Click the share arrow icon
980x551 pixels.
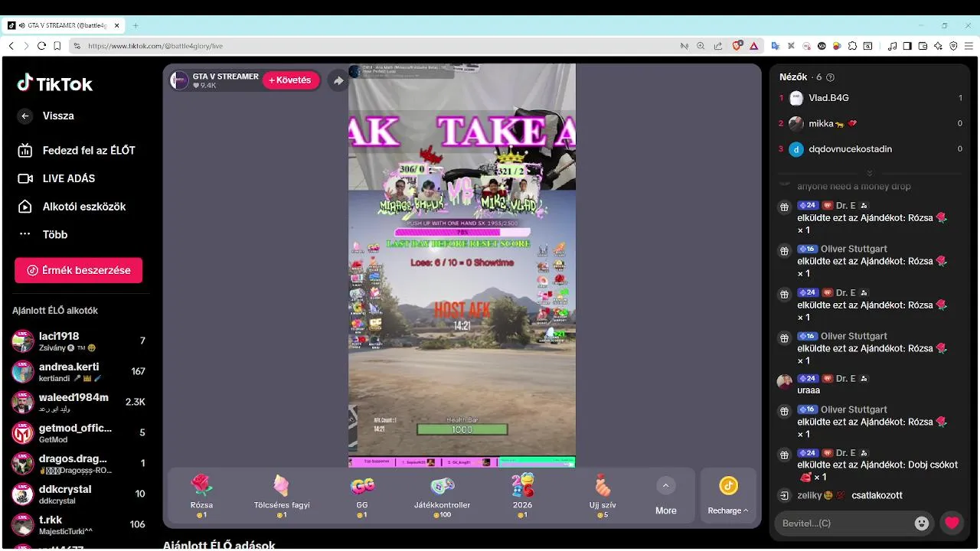tap(338, 80)
